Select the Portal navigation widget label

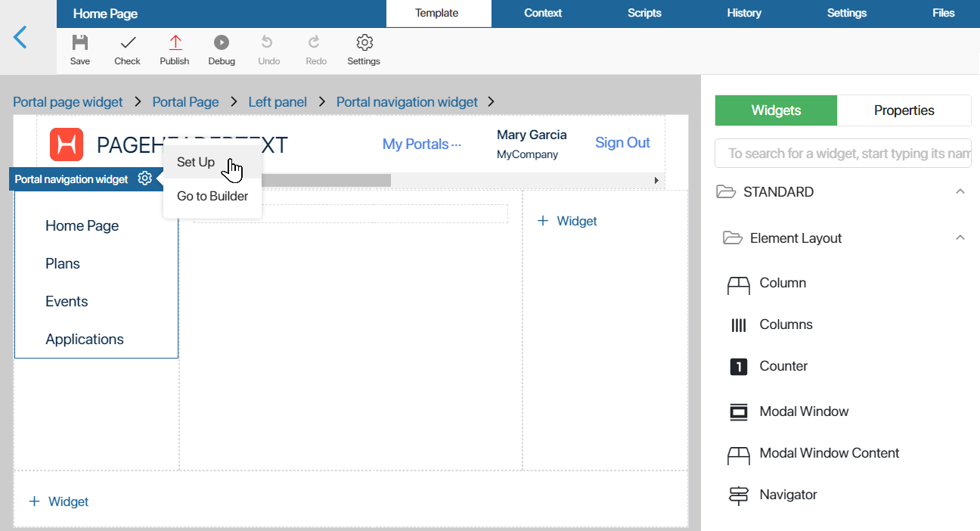pos(72,179)
